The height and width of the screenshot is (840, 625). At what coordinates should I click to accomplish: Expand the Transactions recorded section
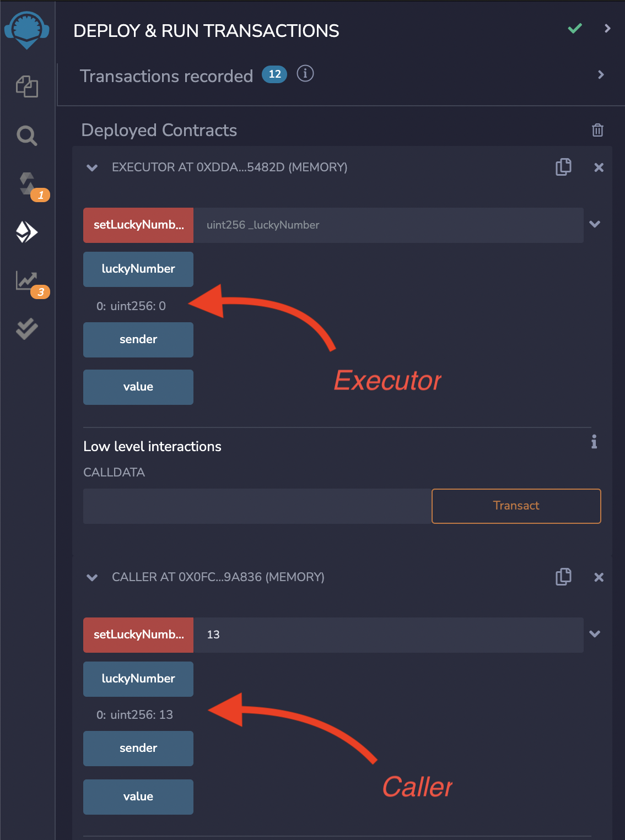pyautogui.click(x=601, y=75)
